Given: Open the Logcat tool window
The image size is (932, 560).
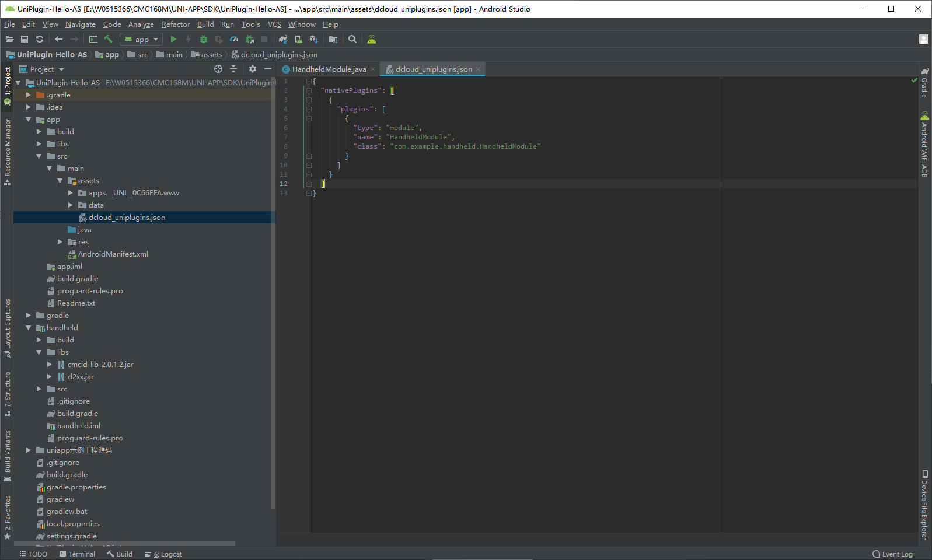Looking at the screenshot, I should click(x=163, y=554).
